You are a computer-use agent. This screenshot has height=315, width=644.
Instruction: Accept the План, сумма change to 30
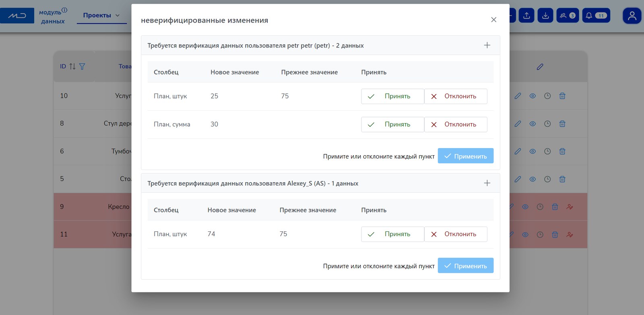[x=392, y=124]
